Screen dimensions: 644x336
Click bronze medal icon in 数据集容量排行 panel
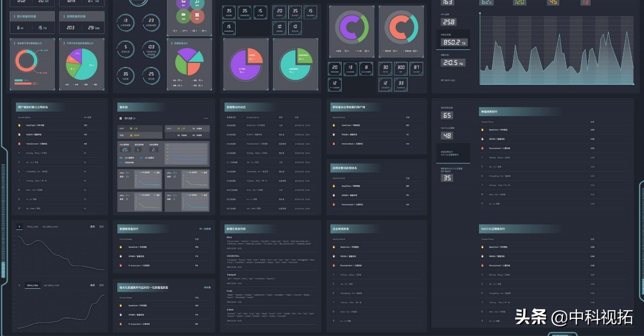point(121,265)
